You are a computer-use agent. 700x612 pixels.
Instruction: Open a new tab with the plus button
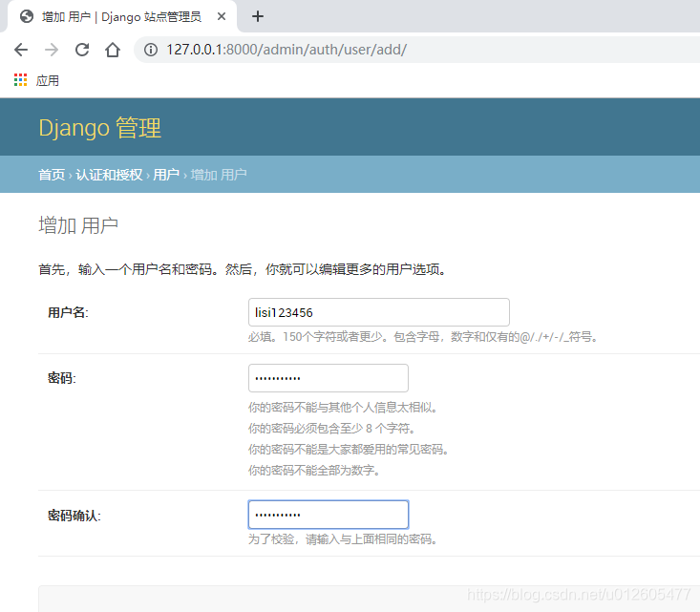[x=258, y=16]
